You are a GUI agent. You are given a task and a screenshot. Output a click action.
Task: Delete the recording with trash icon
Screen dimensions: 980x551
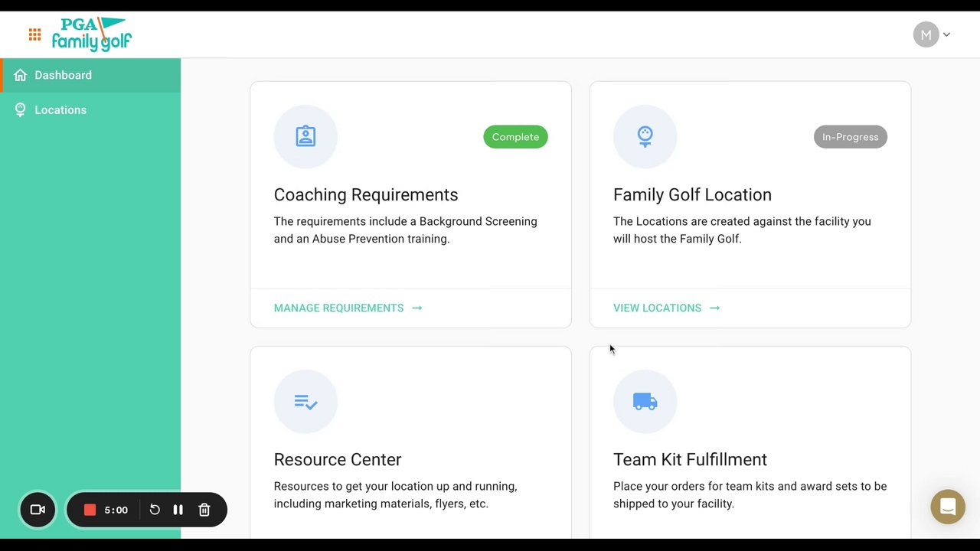pyautogui.click(x=204, y=510)
